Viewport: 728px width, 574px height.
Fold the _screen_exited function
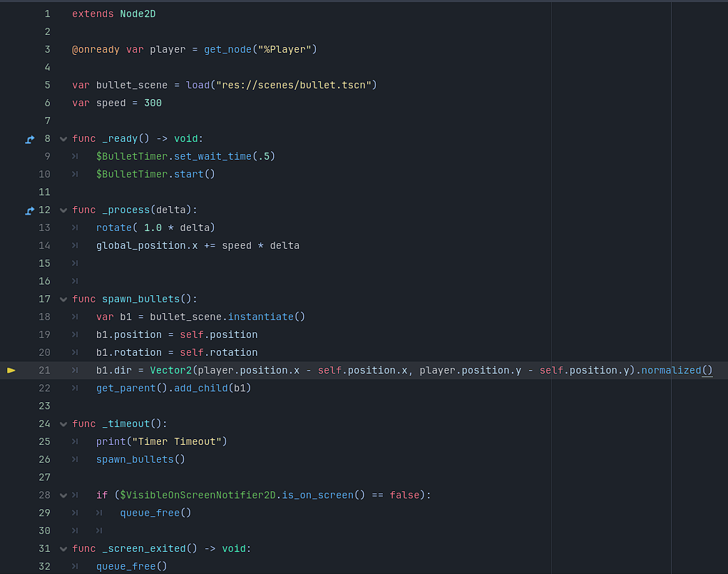[x=63, y=549]
